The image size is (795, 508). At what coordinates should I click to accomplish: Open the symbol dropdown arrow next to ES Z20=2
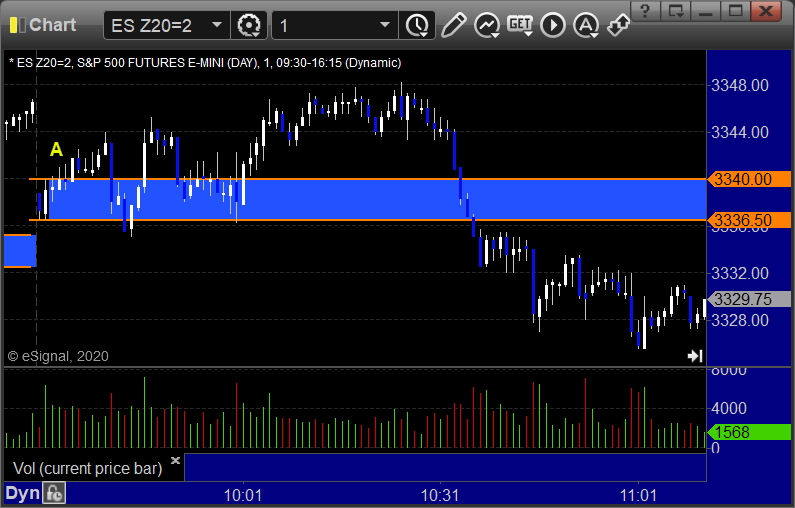click(216, 25)
